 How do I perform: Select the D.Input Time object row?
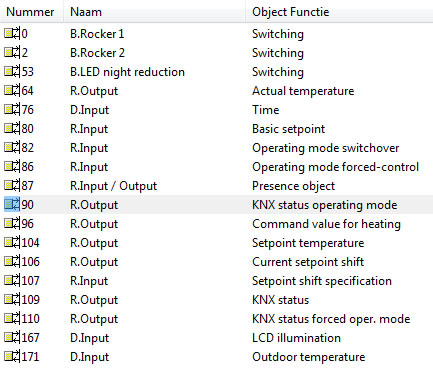[216, 110]
